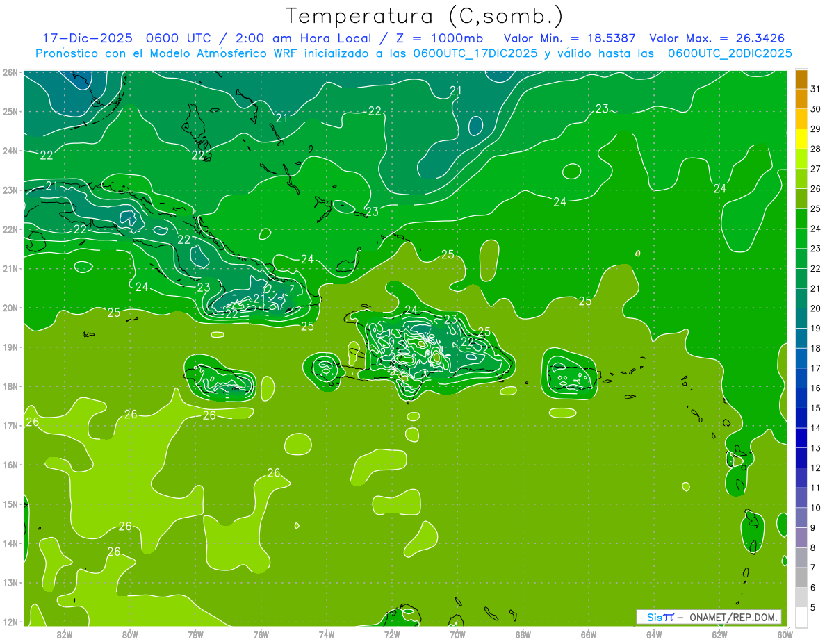Click the colorbar scale value '10'
This screenshot has height=644, width=834.
816,508
